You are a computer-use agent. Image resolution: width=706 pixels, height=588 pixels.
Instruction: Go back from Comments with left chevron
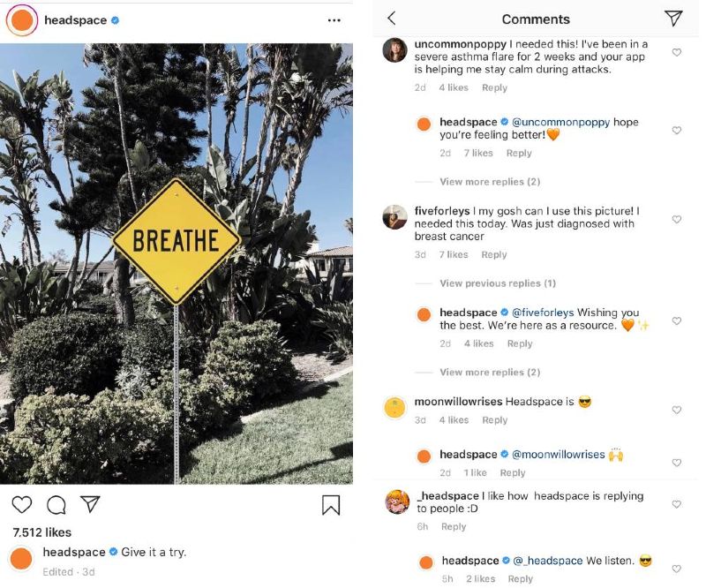click(x=392, y=19)
